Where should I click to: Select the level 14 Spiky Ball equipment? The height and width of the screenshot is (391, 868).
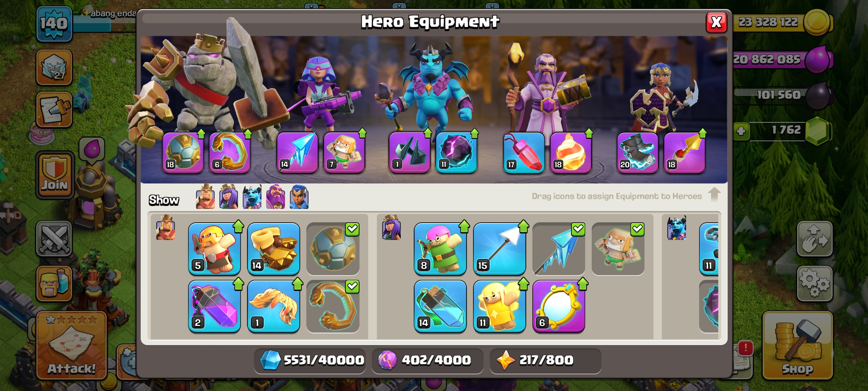[274, 249]
